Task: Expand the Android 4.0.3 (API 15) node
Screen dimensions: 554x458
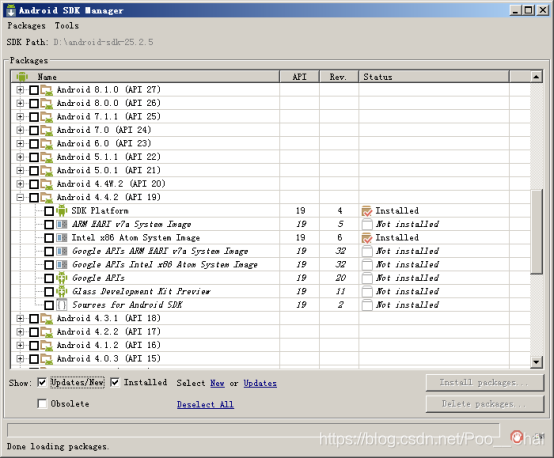Action: pos(20,359)
